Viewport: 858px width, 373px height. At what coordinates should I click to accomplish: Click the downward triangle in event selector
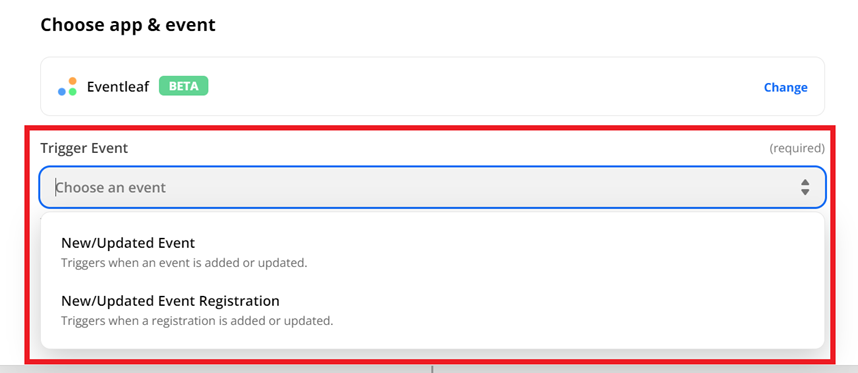coord(805,192)
